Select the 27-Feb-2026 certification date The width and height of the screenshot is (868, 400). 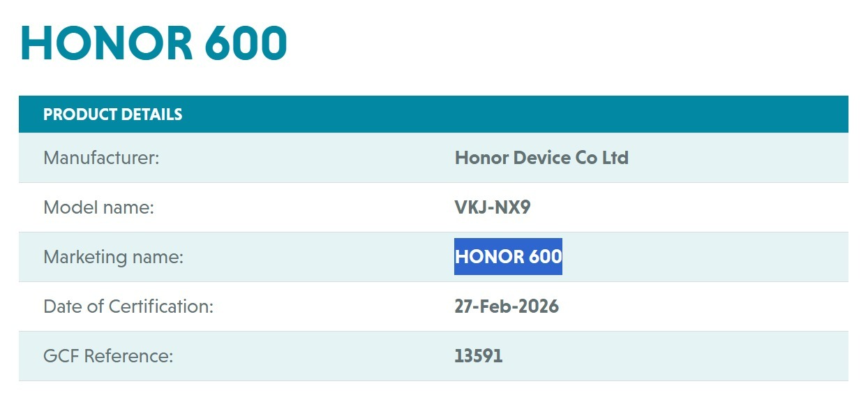click(x=507, y=306)
